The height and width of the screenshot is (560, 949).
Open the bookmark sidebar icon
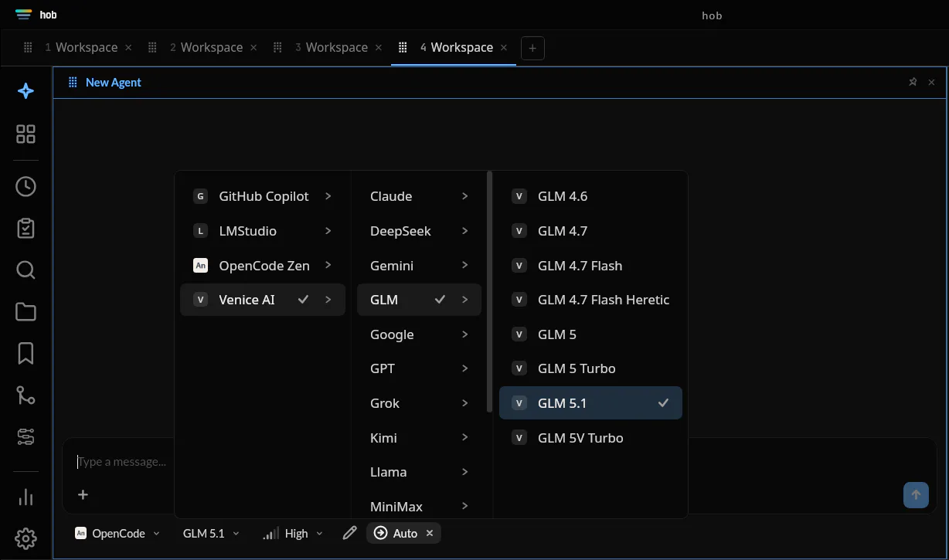pyautogui.click(x=26, y=353)
